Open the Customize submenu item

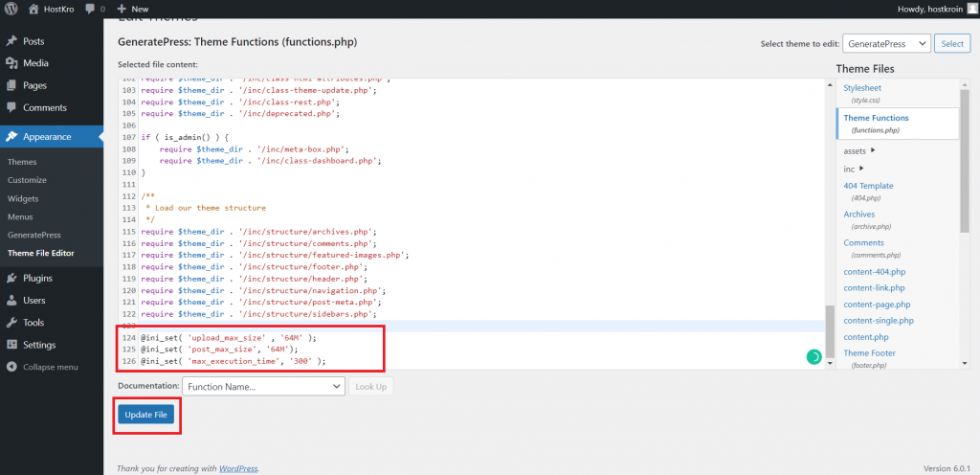tap(27, 180)
